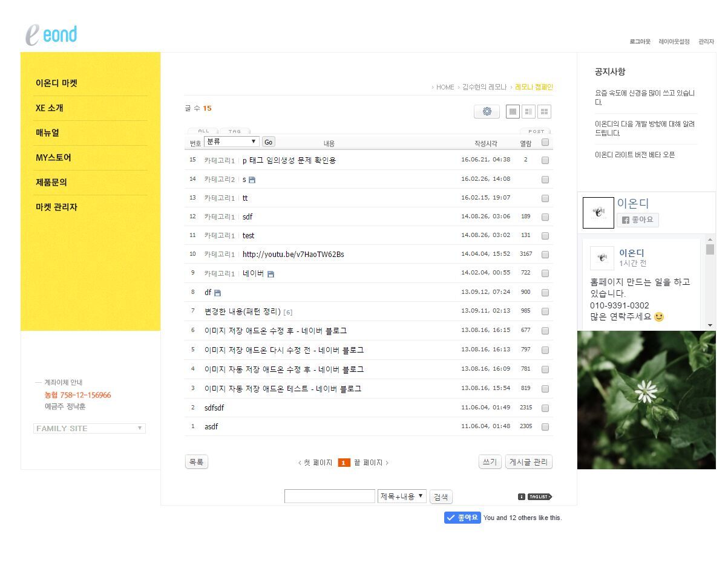Click the 레이아웃설정 link

[x=674, y=42]
